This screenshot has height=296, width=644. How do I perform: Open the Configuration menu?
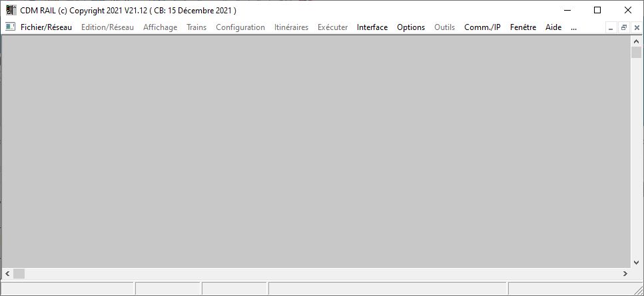point(240,27)
